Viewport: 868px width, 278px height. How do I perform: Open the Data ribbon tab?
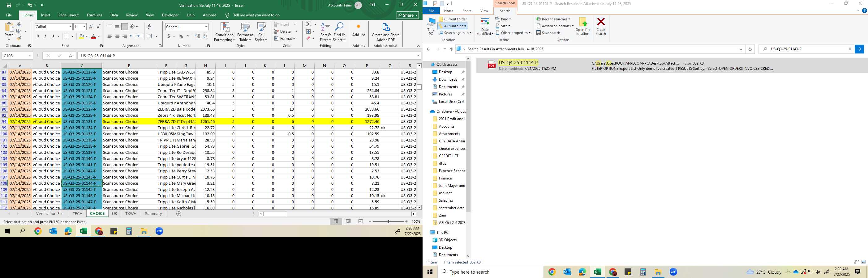pos(114,15)
